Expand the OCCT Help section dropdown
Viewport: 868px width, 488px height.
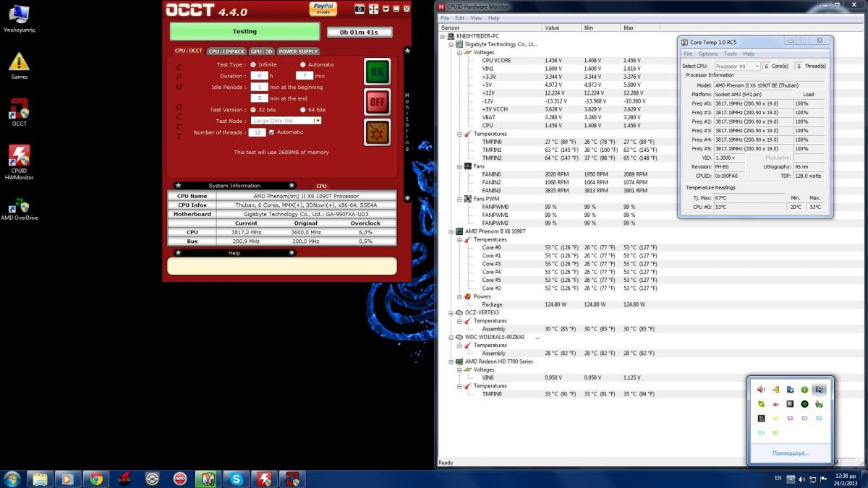pos(292,253)
